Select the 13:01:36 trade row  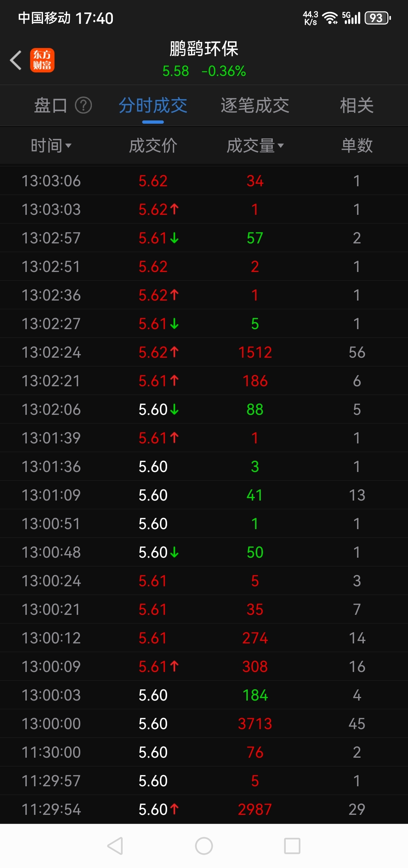[204, 467]
